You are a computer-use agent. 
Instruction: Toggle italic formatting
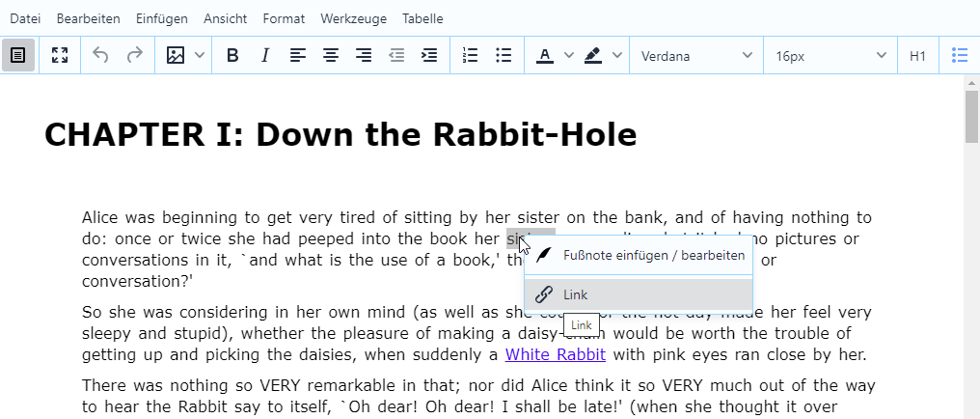[x=265, y=56]
